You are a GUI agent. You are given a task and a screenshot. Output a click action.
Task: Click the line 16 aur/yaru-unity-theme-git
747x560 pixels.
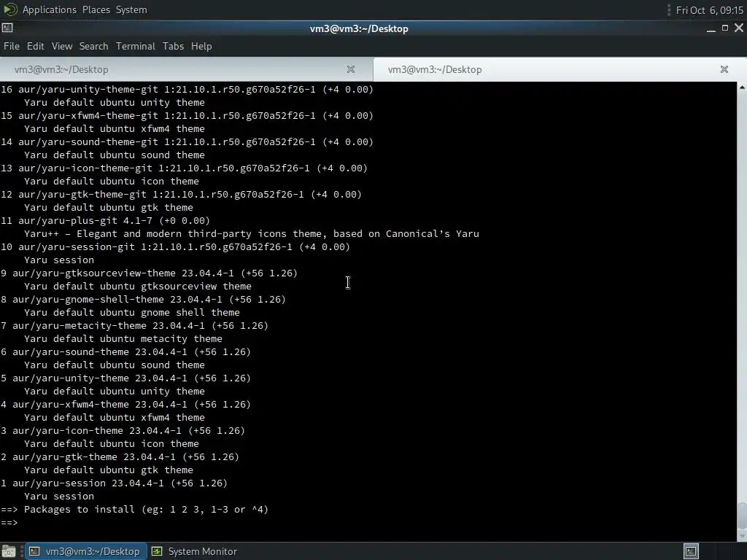tap(187, 89)
